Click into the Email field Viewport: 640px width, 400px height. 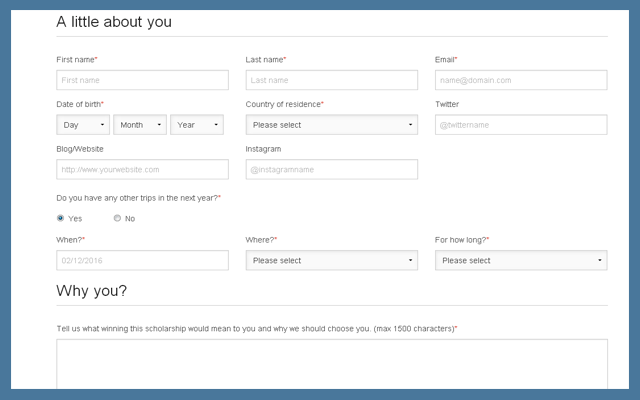[x=521, y=80]
